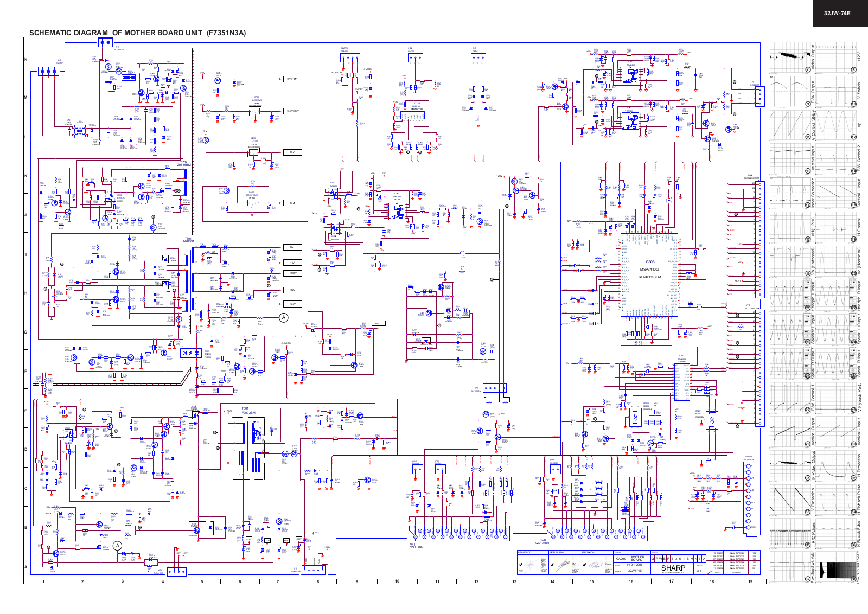Open waveform 8 +12V

point(837,57)
